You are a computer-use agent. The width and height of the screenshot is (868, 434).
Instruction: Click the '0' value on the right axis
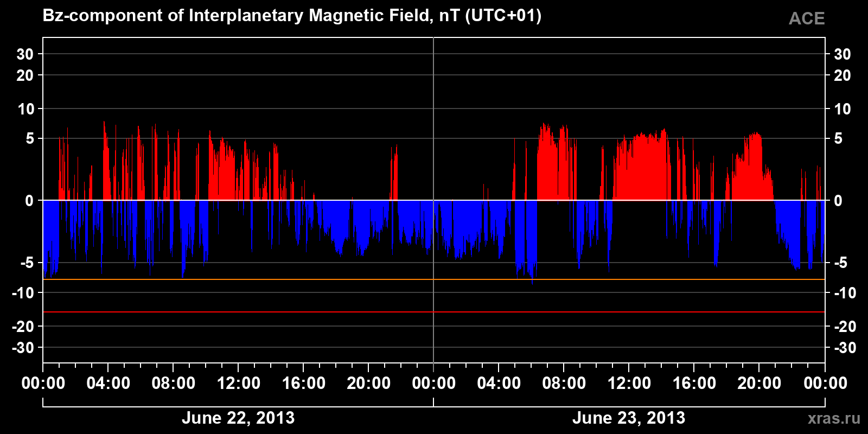tap(838, 201)
